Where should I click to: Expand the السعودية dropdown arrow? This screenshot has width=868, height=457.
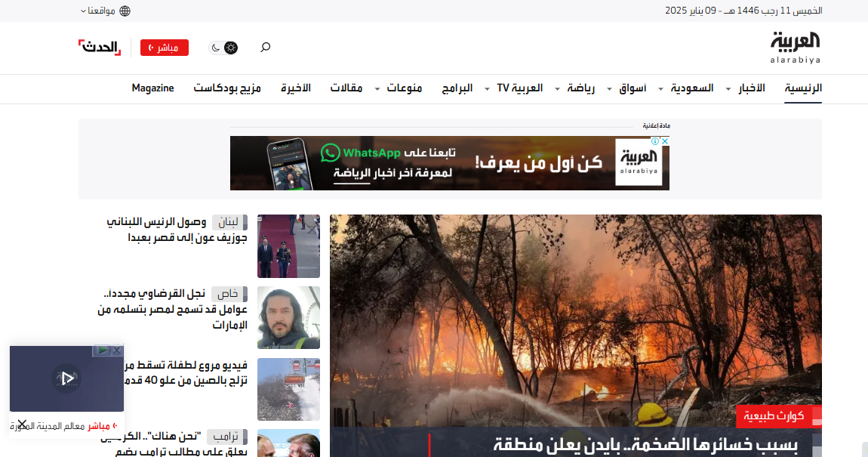tap(660, 89)
